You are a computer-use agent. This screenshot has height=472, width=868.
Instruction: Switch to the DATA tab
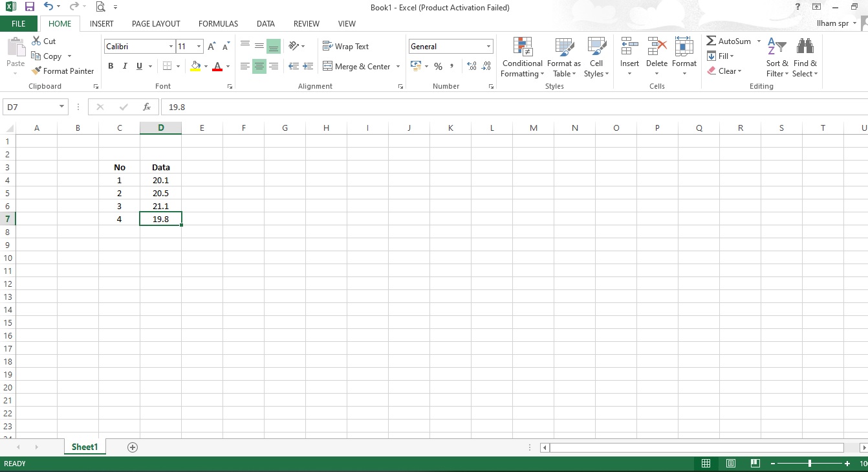265,23
